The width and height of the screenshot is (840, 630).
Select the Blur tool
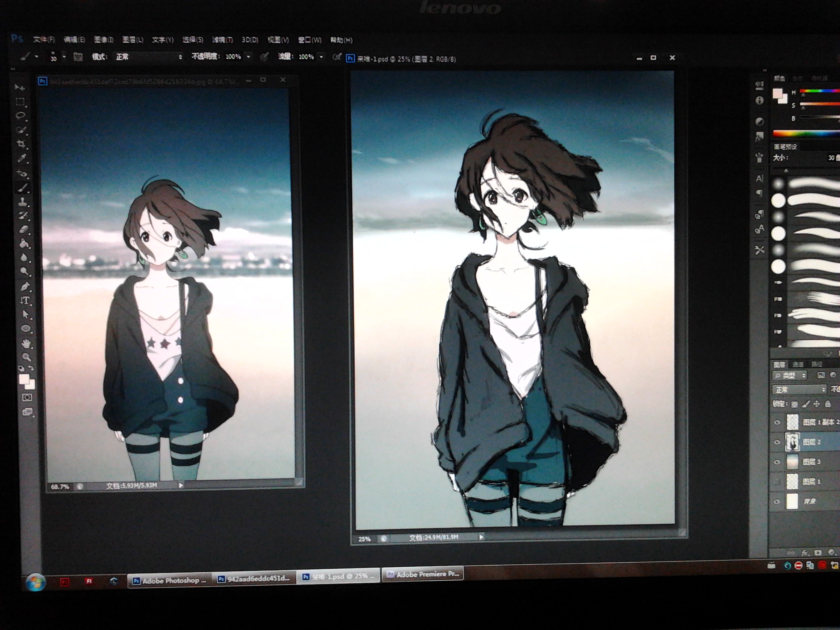click(x=24, y=258)
